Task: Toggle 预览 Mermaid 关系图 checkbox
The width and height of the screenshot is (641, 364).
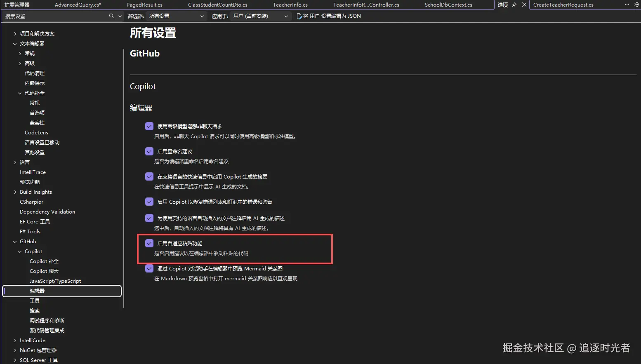Action: coord(149,268)
